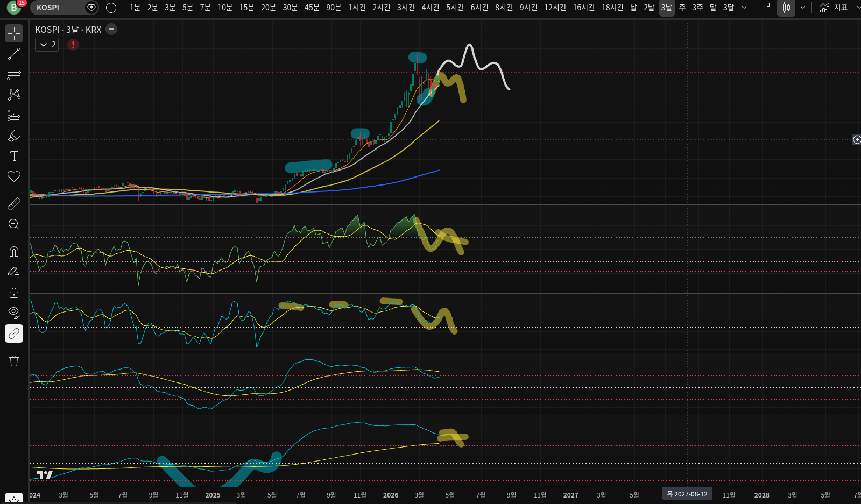Toggle magnet mode on
Image resolution: width=861 pixels, height=504 pixels.
pos(14,252)
